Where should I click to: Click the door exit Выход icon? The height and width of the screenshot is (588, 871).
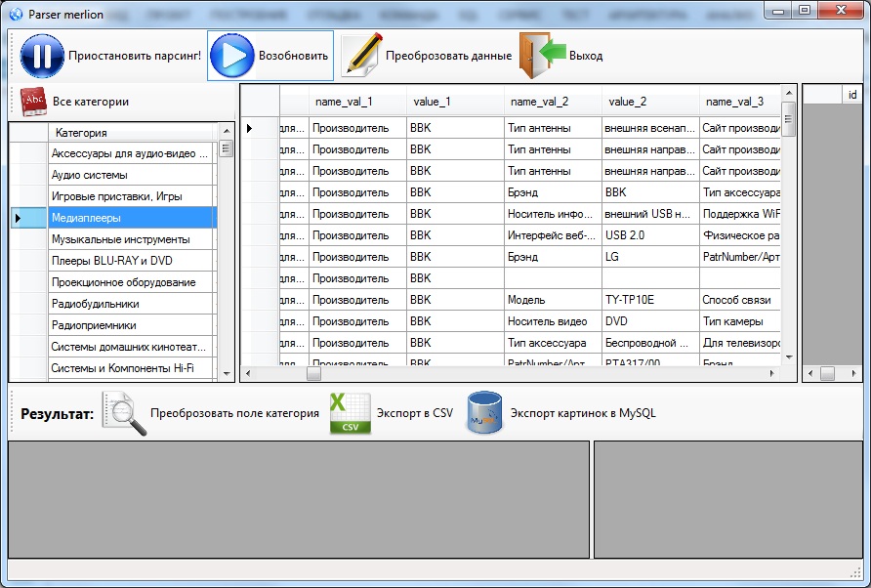pyautogui.click(x=541, y=55)
